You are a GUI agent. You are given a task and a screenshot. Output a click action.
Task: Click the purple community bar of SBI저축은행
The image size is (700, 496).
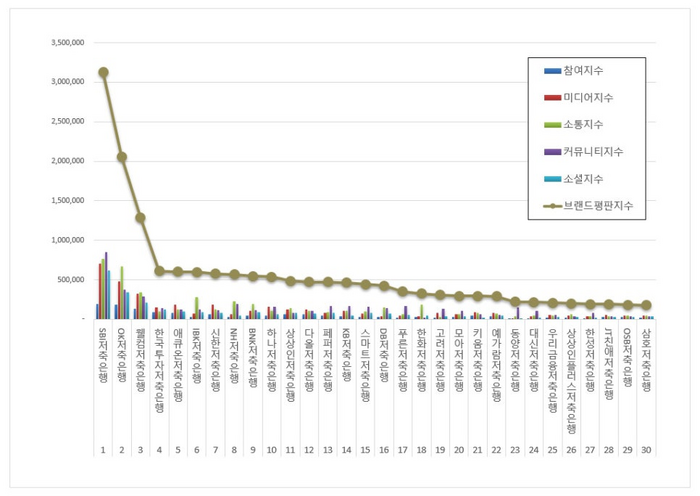[x=106, y=285]
